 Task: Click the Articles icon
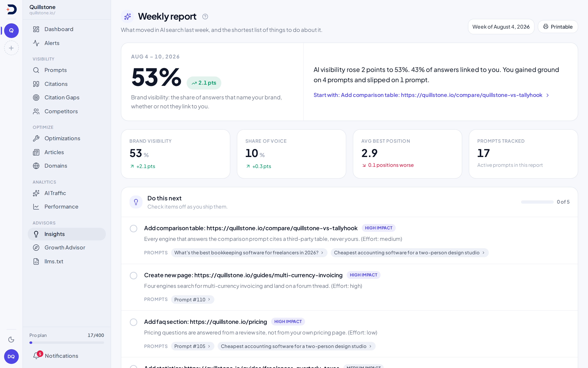tap(36, 152)
